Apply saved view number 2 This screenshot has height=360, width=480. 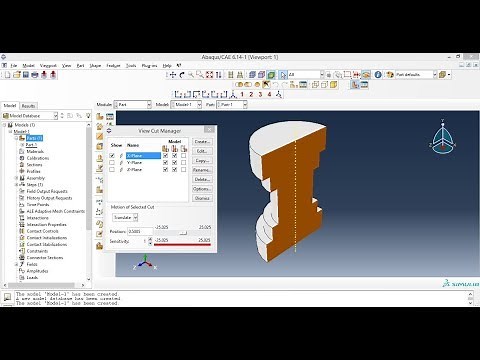pos(251,95)
